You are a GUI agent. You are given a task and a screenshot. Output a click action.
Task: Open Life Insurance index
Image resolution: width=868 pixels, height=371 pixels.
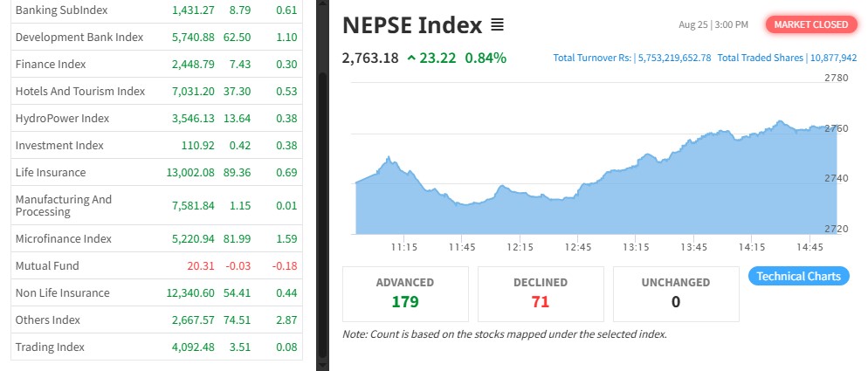(x=51, y=173)
